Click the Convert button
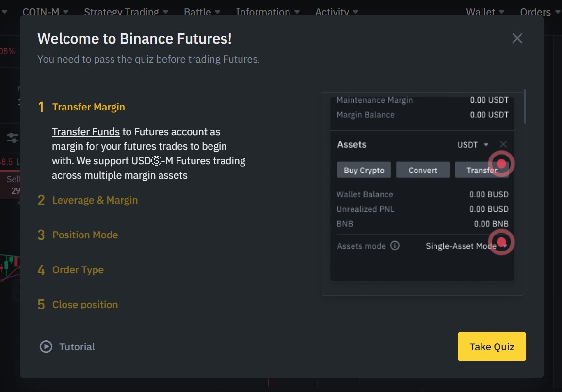The width and height of the screenshot is (562, 392). tap(423, 170)
